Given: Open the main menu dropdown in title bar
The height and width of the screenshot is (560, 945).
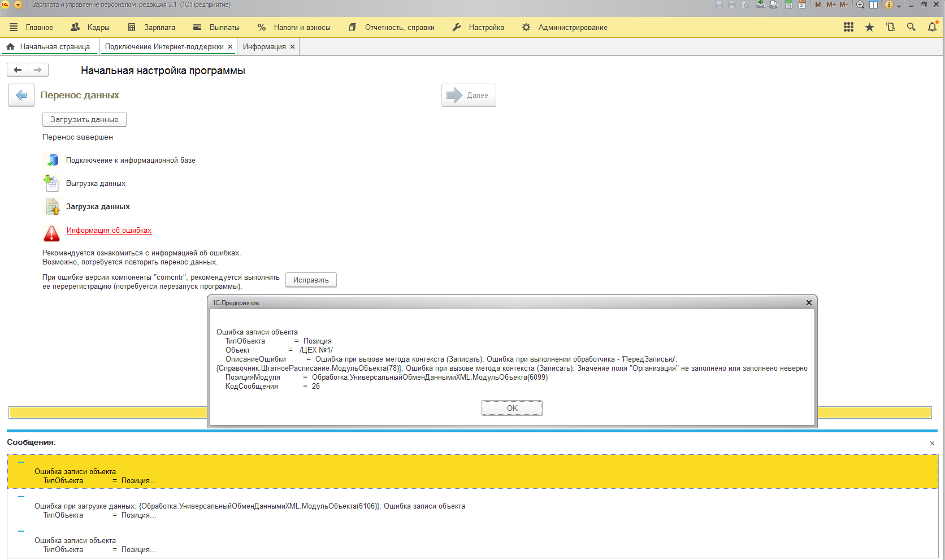Looking at the screenshot, I should click(18, 5).
